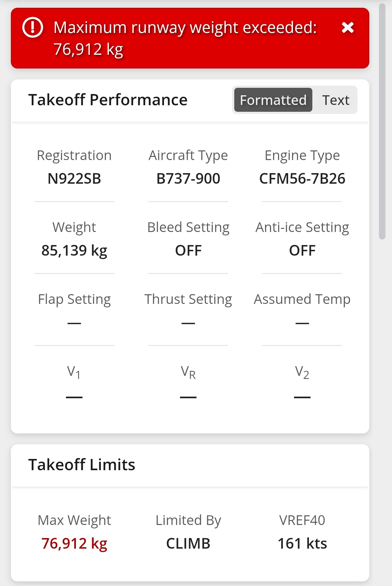
Task: Click the Thrust Setting label
Action: [x=188, y=299]
